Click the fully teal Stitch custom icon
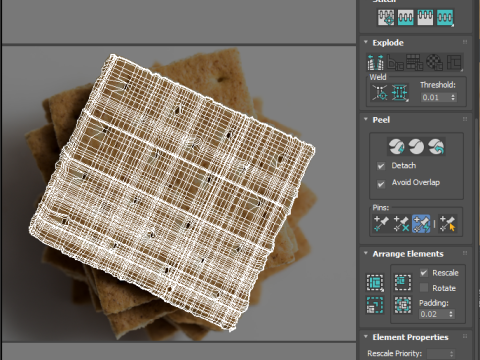Image resolution: width=480 pixels, height=360 pixels. [445, 17]
